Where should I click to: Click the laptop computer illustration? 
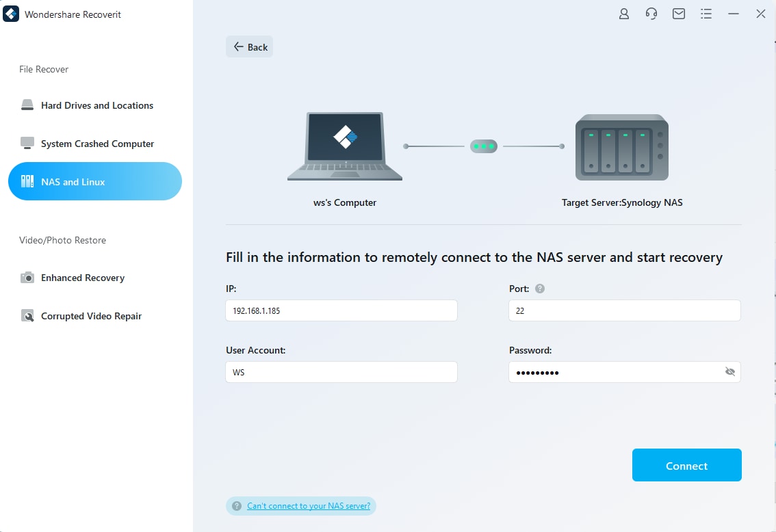(345, 146)
